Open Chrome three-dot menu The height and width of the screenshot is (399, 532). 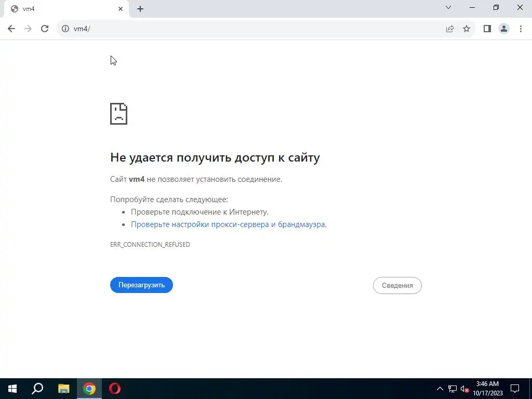tap(521, 29)
